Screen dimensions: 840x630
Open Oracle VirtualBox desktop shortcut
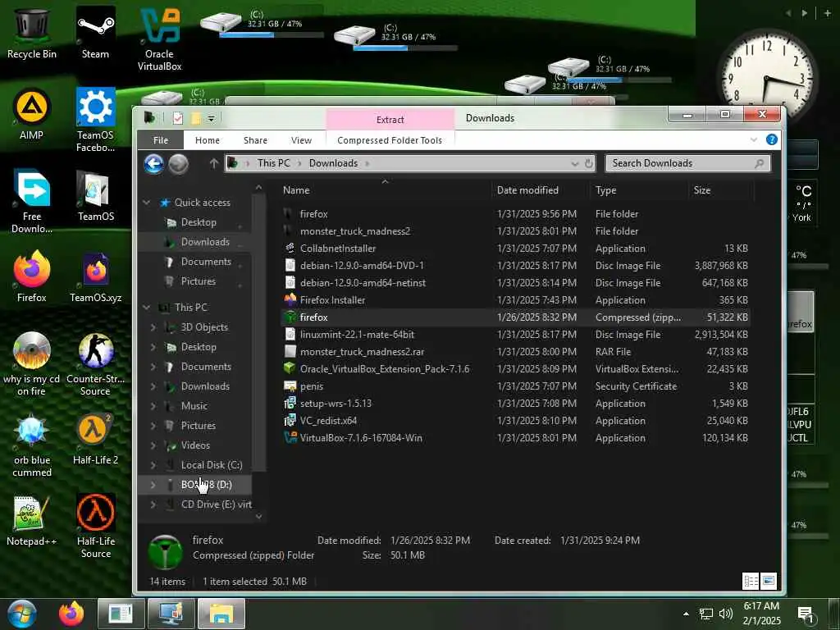point(159,39)
